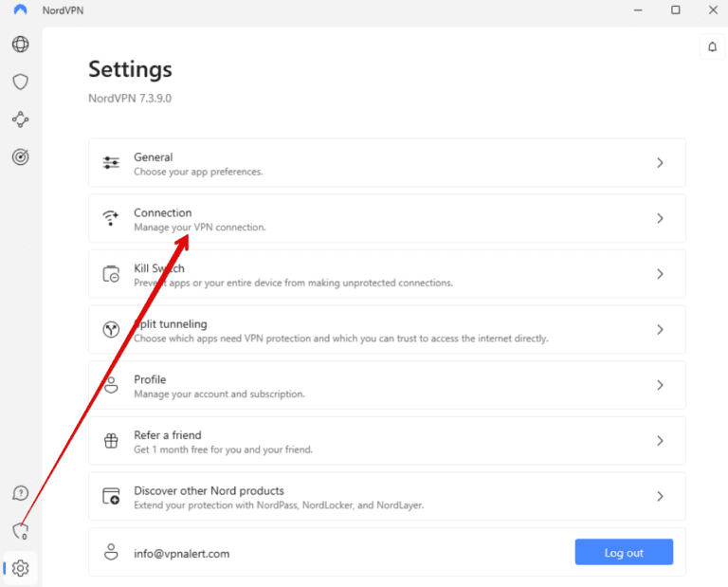The height and width of the screenshot is (587, 728).
Task: Click the notification bell icon
Action: (712, 46)
